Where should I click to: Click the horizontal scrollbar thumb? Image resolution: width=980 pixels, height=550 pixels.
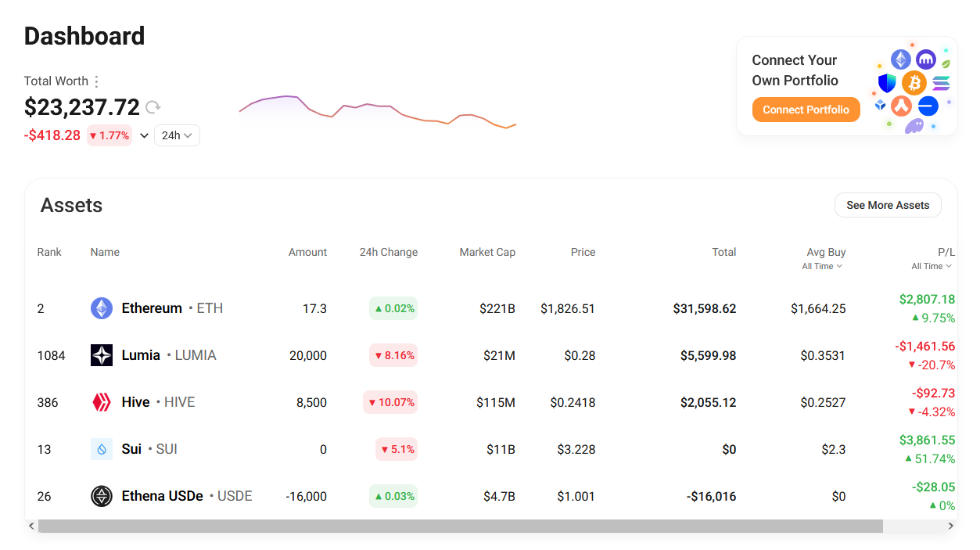tap(460, 527)
